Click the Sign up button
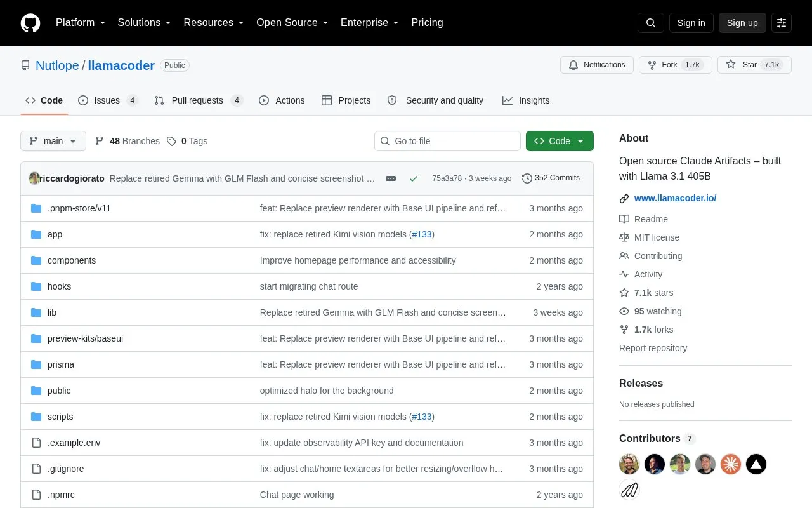The height and width of the screenshot is (508, 812). pos(742,23)
